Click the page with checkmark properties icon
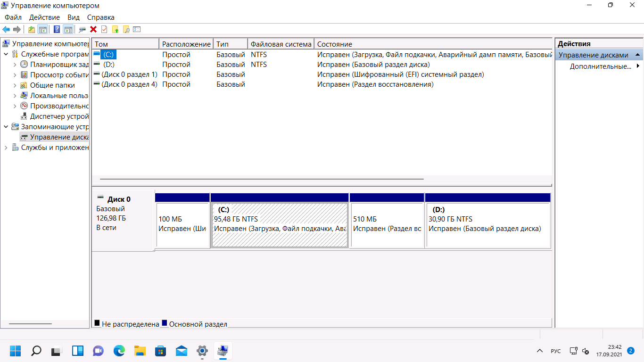The width and height of the screenshot is (644, 362). pyautogui.click(x=104, y=29)
